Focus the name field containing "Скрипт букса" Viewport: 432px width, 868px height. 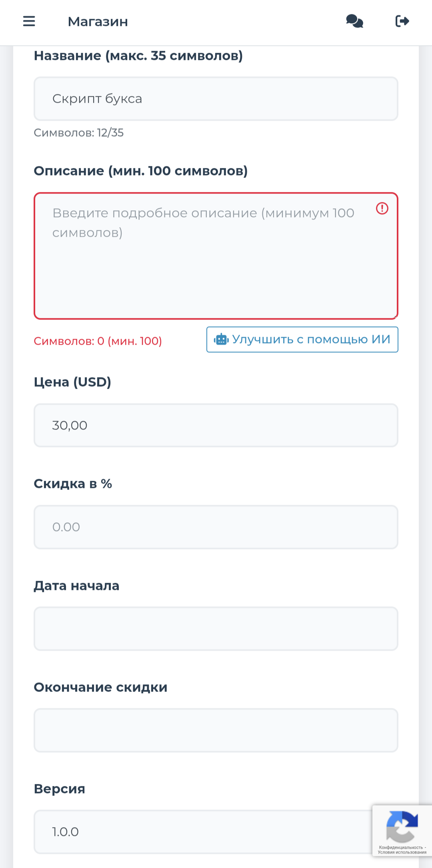point(216,99)
